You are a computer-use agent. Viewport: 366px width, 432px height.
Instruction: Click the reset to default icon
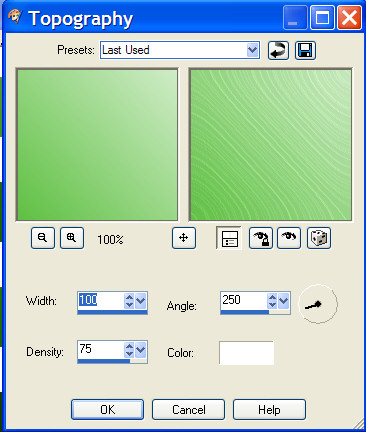pyautogui.click(x=278, y=51)
